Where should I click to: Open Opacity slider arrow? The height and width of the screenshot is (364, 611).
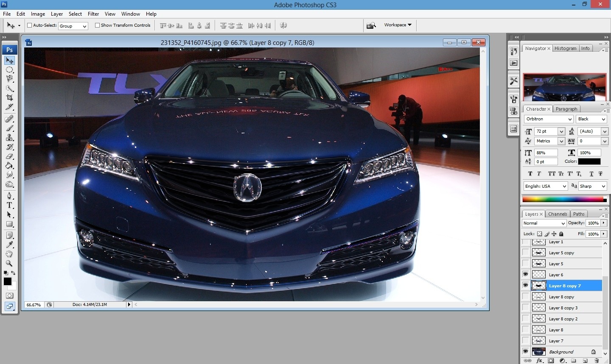click(604, 223)
